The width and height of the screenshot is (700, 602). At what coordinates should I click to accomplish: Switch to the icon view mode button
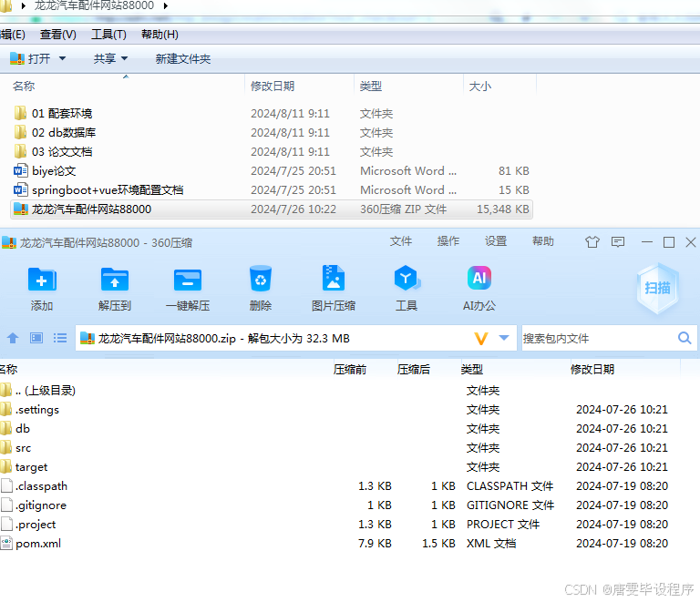[x=36, y=338]
